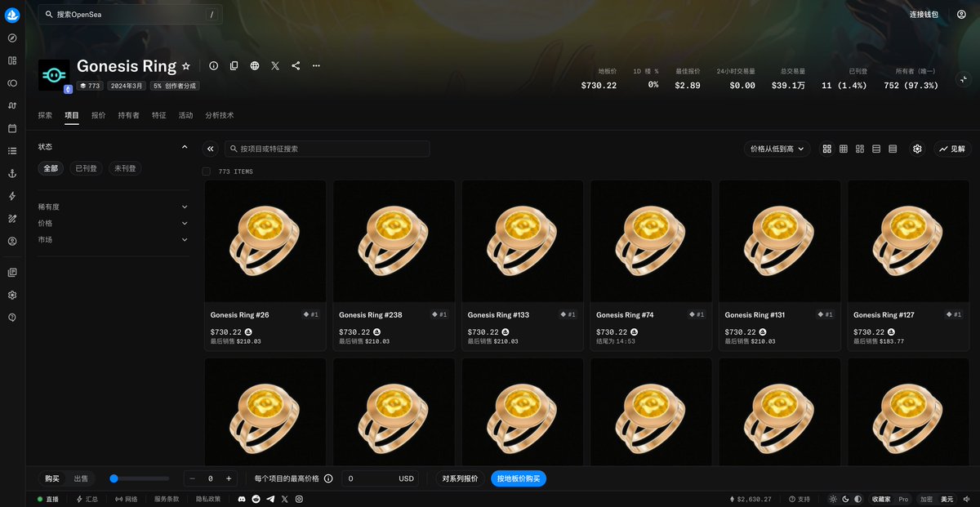Open the 探索 tab
980x507 pixels.
click(45, 115)
